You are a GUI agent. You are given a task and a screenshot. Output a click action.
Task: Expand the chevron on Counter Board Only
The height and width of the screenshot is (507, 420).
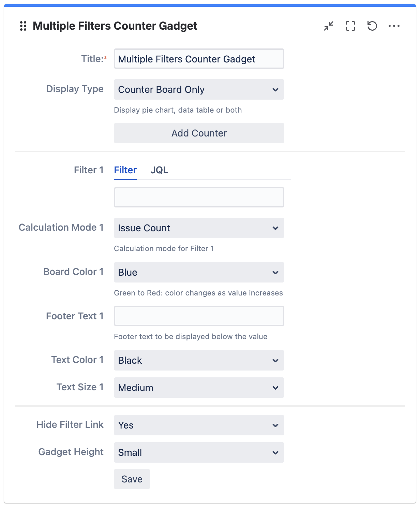pos(276,89)
